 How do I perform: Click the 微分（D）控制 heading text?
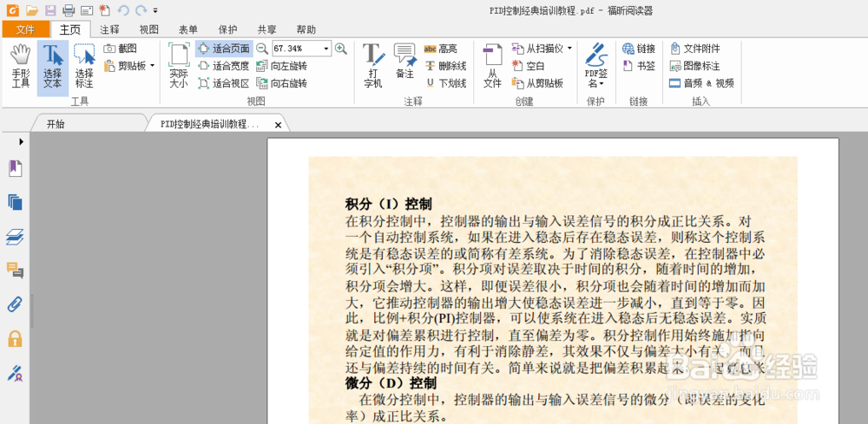(391, 383)
